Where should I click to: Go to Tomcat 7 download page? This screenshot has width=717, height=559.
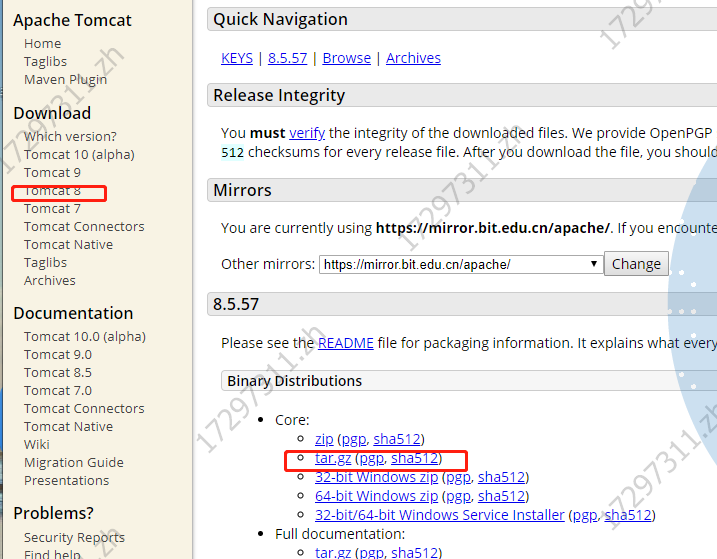[52, 209]
